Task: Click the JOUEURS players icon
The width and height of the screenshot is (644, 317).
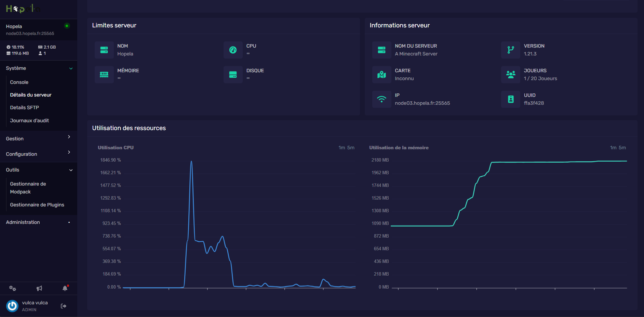Action: coord(511,75)
